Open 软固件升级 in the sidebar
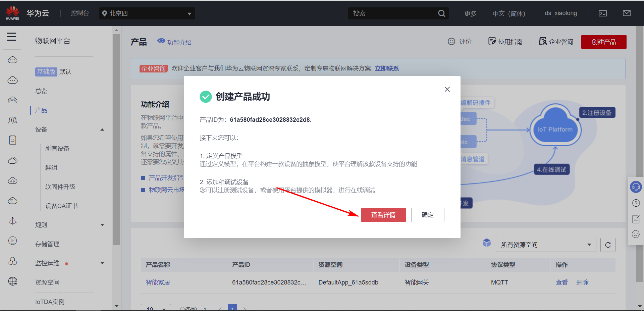This screenshot has width=644, height=311. pos(60,187)
